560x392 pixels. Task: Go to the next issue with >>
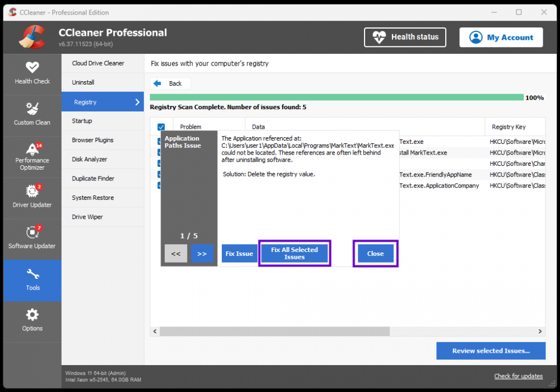coord(202,254)
